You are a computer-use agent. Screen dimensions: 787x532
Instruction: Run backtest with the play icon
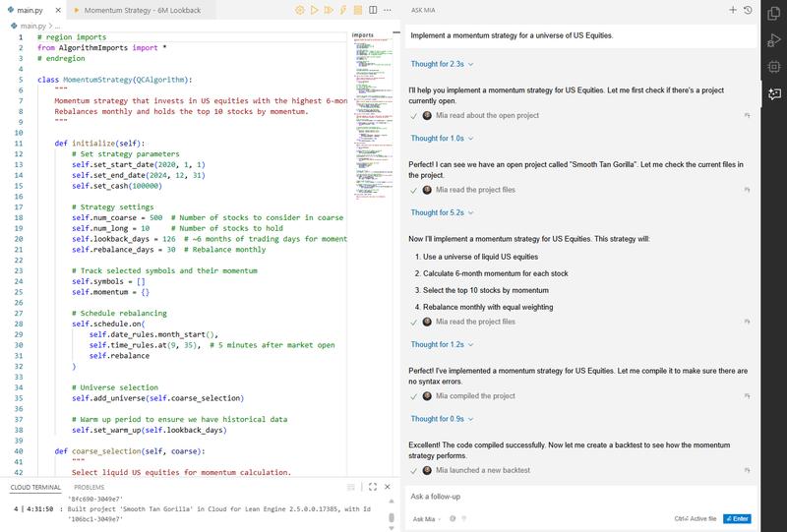pos(314,10)
